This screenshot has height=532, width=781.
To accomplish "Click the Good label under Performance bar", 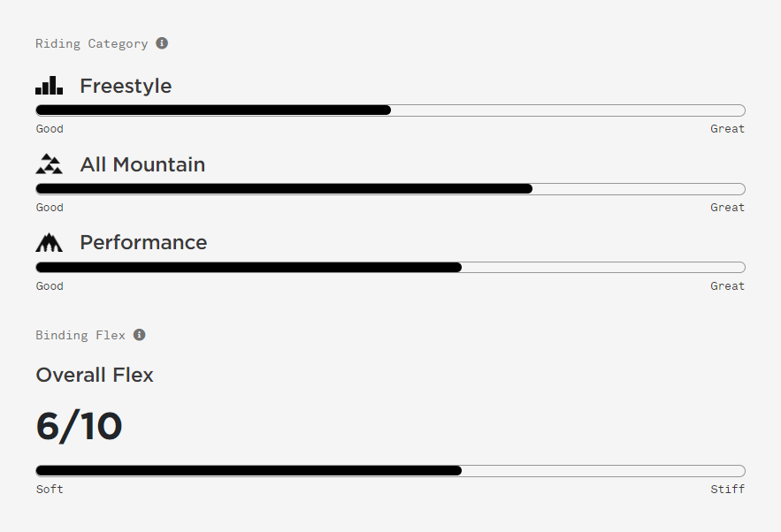I will pos(50,286).
